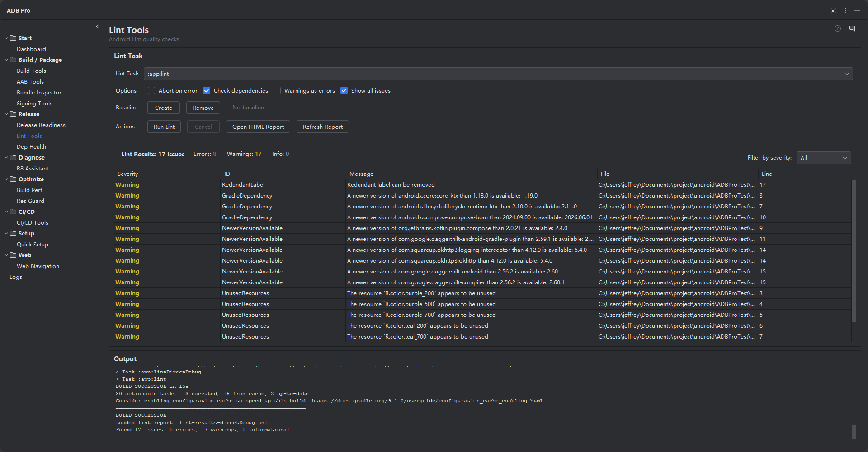This screenshot has width=868, height=452.
Task: Go to Release Readiness page
Action: click(41, 125)
